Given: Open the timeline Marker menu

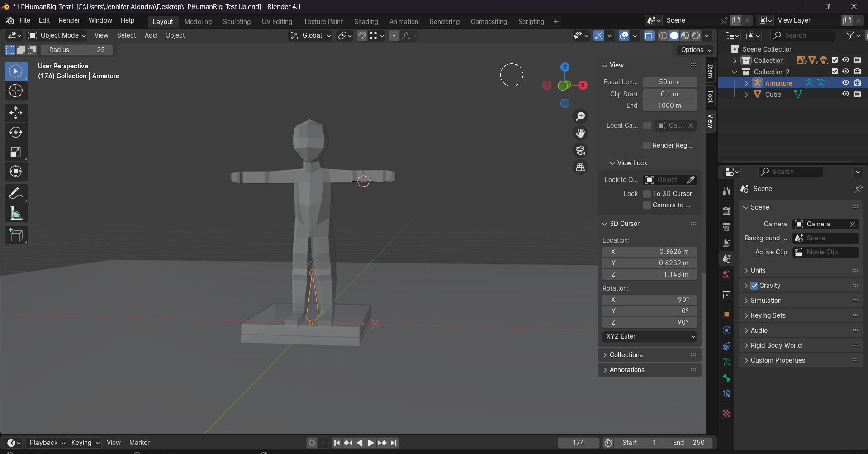Looking at the screenshot, I should pyautogui.click(x=139, y=443).
